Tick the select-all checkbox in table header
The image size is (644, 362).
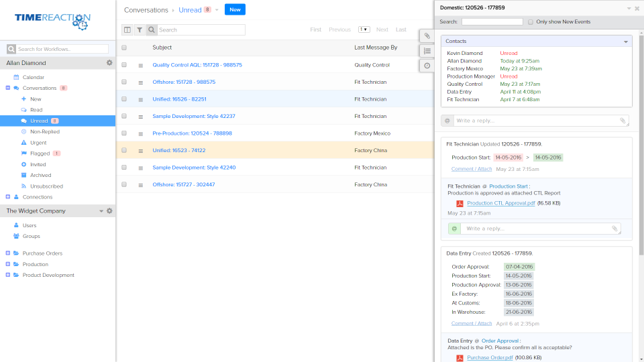pos(124,48)
